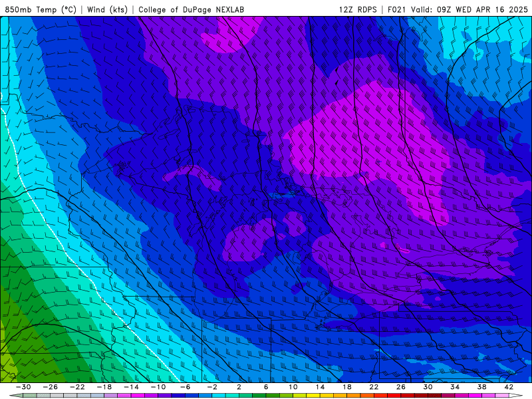Select the -30 value on the color scale
Screen dimensions: 532x399
[23, 387]
